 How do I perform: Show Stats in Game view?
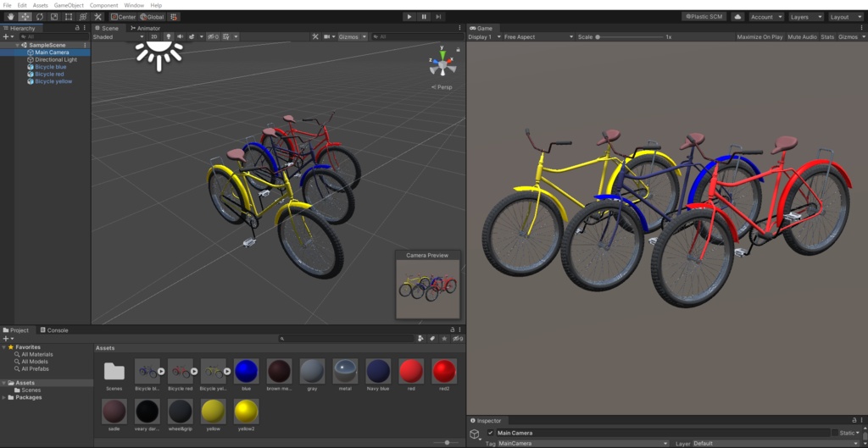click(x=827, y=36)
